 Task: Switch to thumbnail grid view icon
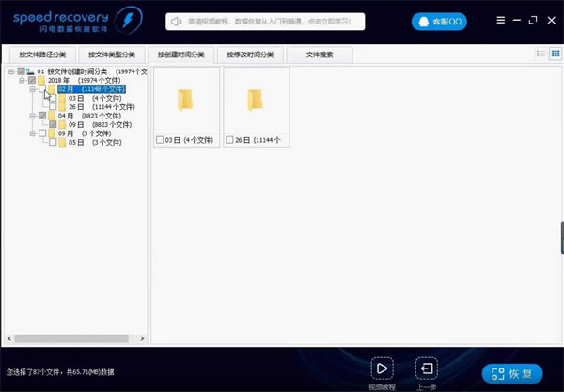554,55
